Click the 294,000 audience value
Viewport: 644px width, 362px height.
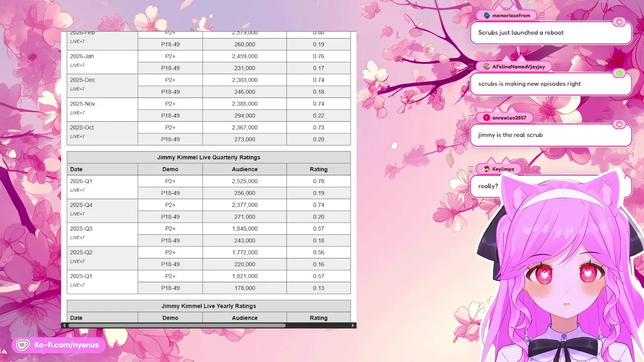pyautogui.click(x=245, y=116)
